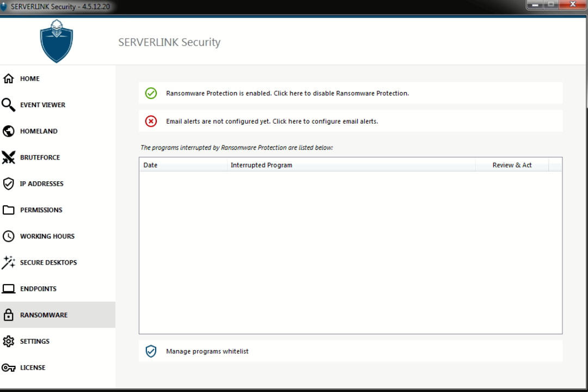Screen dimensions: 588x392
Task: Click the Home house icon in sidebar
Action: click(9, 78)
